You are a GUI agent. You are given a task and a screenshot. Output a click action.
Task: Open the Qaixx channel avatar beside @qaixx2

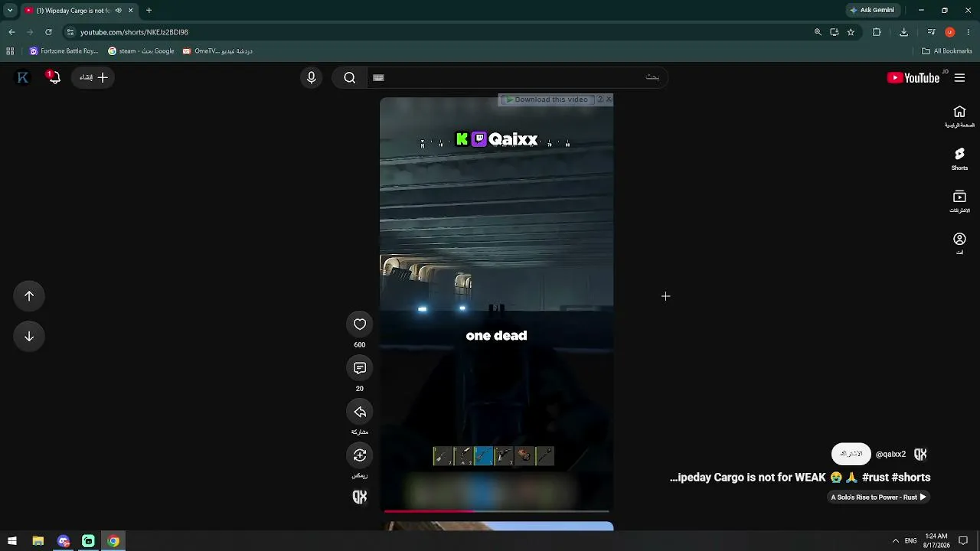click(x=920, y=454)
